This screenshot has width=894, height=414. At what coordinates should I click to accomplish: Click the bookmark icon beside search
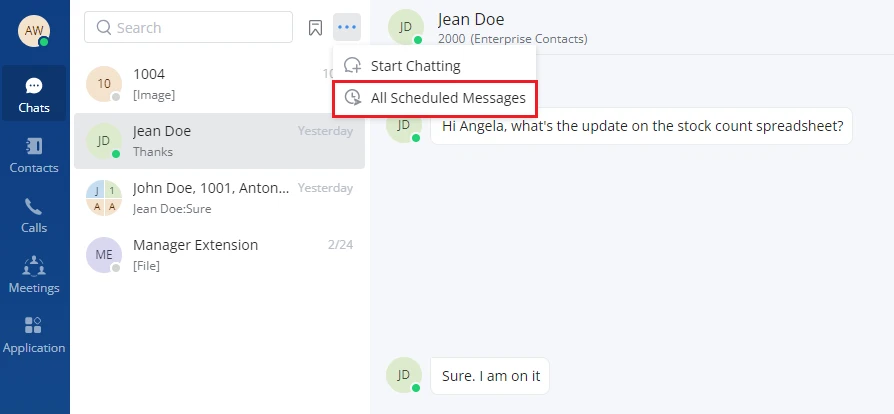click(x=315, y=27)
